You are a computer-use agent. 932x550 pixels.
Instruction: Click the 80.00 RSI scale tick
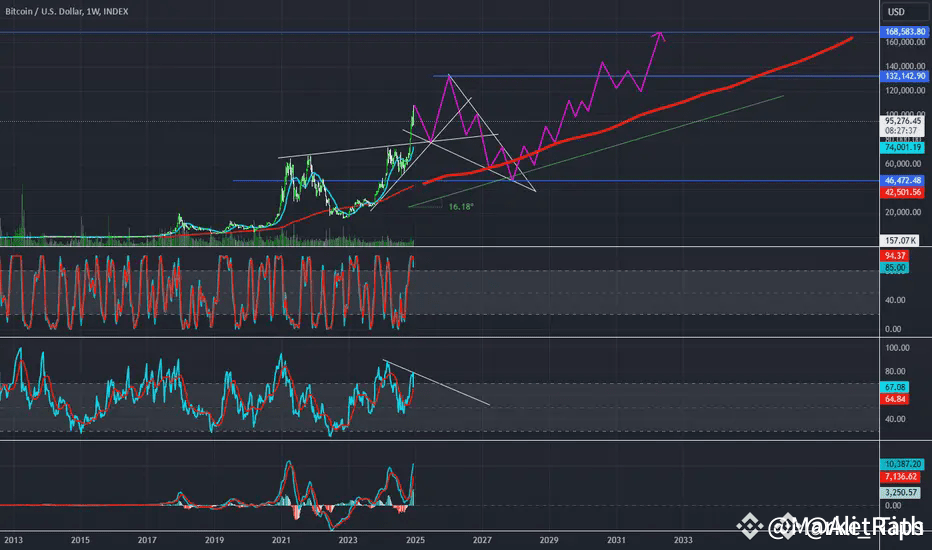[895, 372]
